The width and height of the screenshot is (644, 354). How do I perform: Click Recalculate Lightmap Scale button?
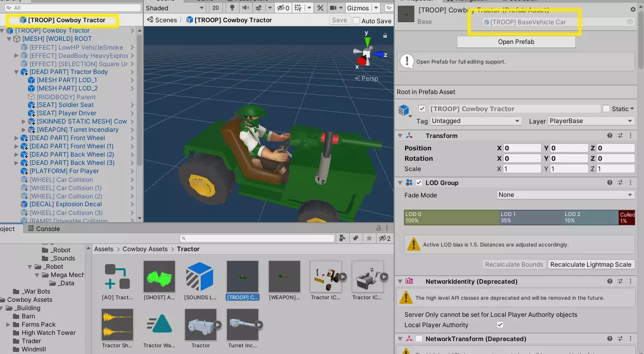coord(591,264)
